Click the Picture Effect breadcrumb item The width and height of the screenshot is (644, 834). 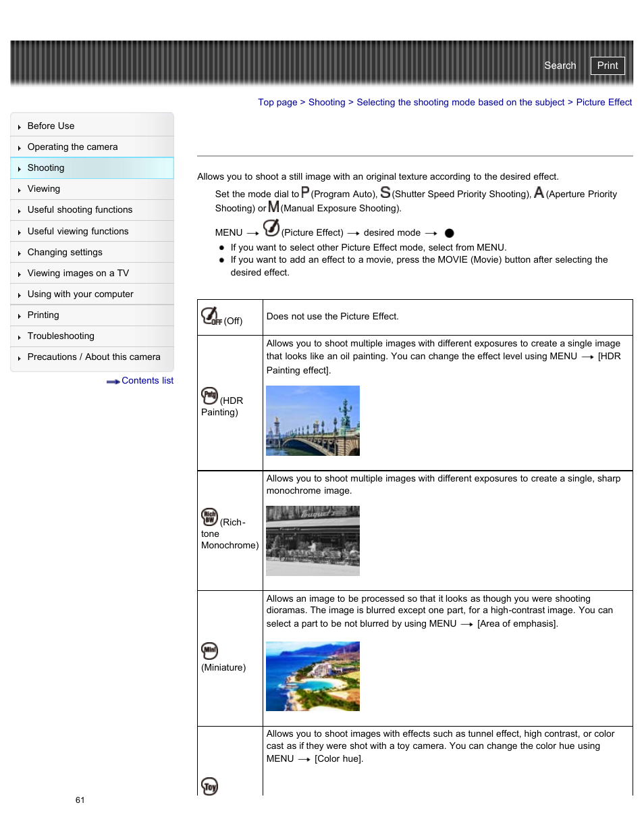pos(603,102)
